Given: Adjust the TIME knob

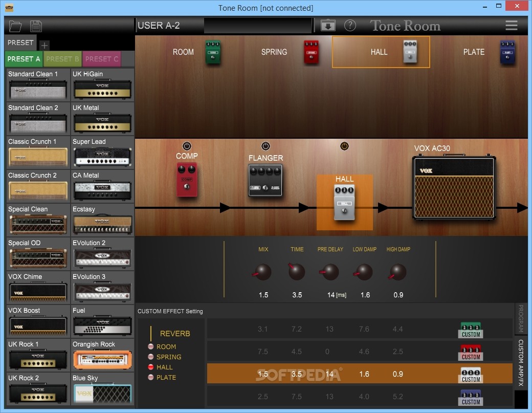Looking at the screenshot, I should pos(297,272).
